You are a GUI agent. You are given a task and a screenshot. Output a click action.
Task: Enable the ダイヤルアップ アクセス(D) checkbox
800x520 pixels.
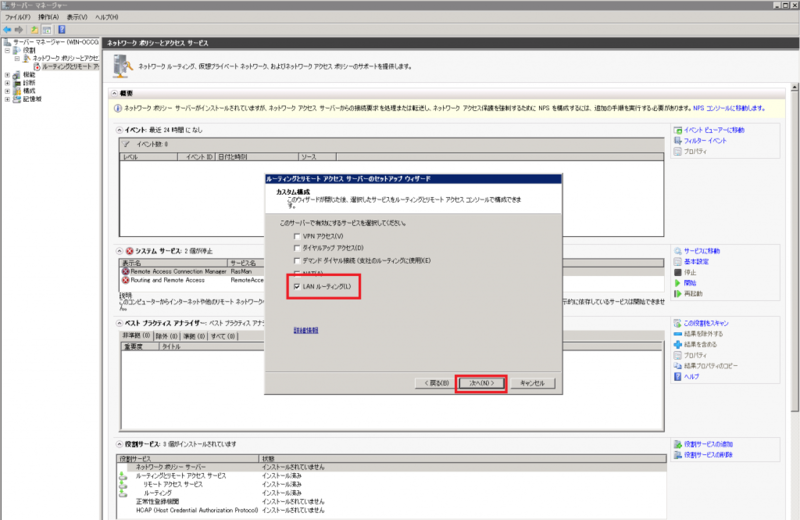(297, 248)
